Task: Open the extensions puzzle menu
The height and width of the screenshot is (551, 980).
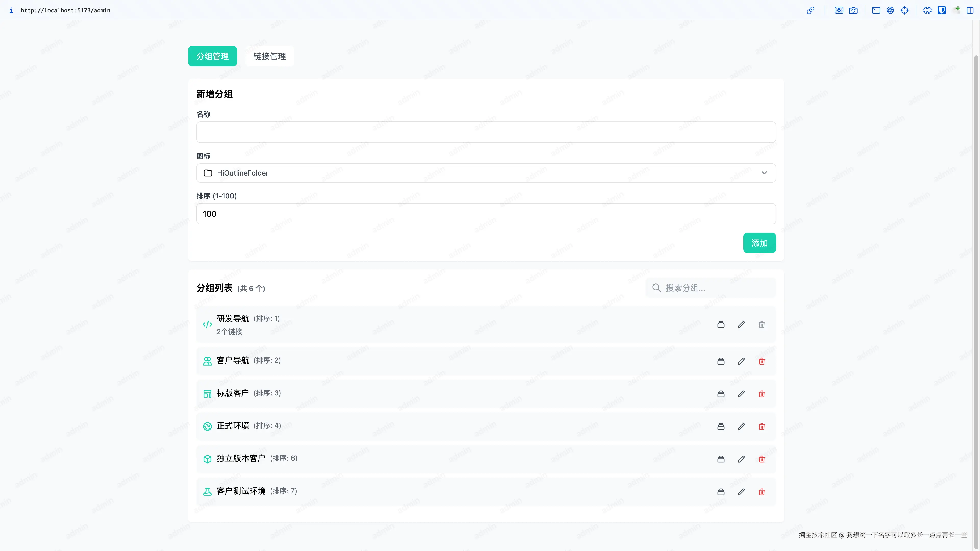Action: click(927, 10)
